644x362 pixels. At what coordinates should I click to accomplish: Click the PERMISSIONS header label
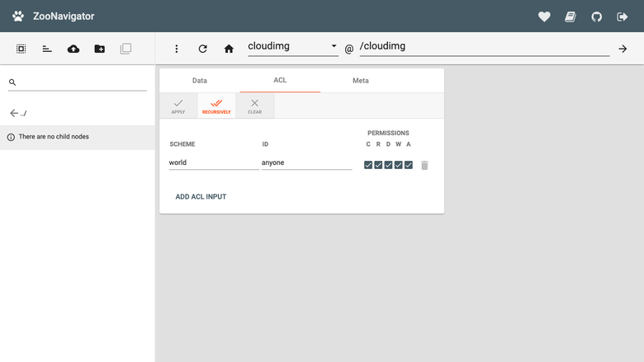point(388,134)
